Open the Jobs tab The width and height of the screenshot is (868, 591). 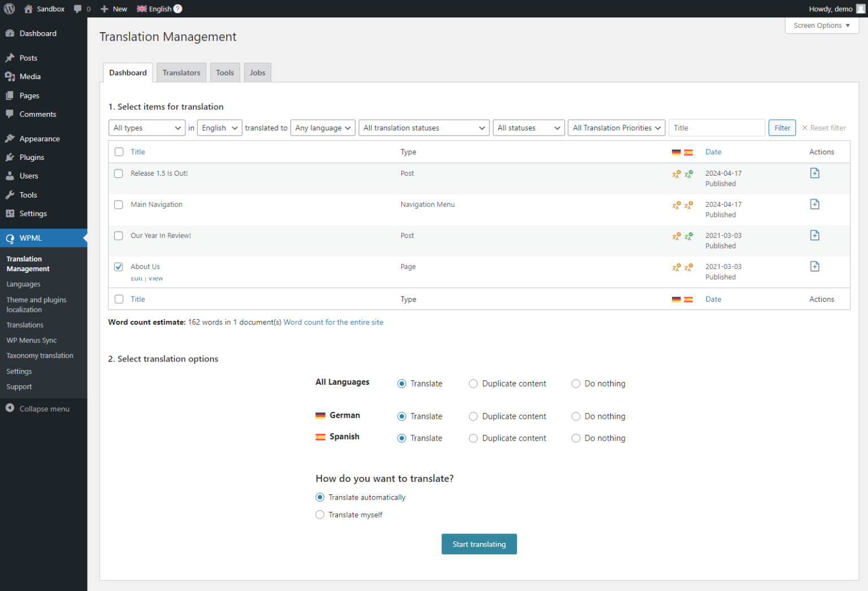pos(257,72)
